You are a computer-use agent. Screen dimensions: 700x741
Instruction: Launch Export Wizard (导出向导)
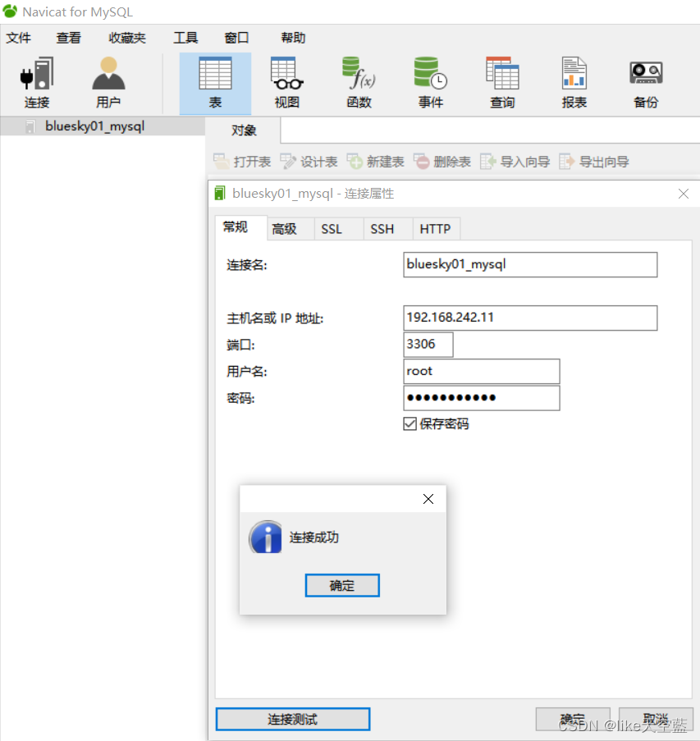pos(593,162)
